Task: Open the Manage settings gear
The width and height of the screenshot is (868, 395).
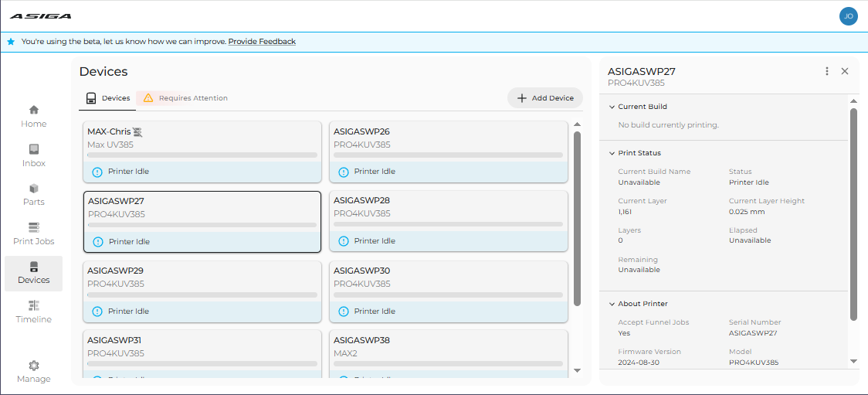Action: coord(34,373)
